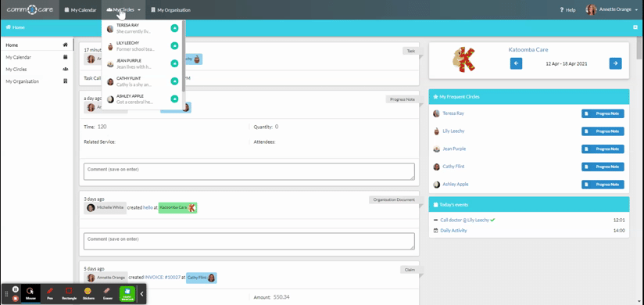The width and height of the screenshot is (644, 305).
Task: Click the green cloud icon next to Teresa Ray
Action: tap(174, 28)
